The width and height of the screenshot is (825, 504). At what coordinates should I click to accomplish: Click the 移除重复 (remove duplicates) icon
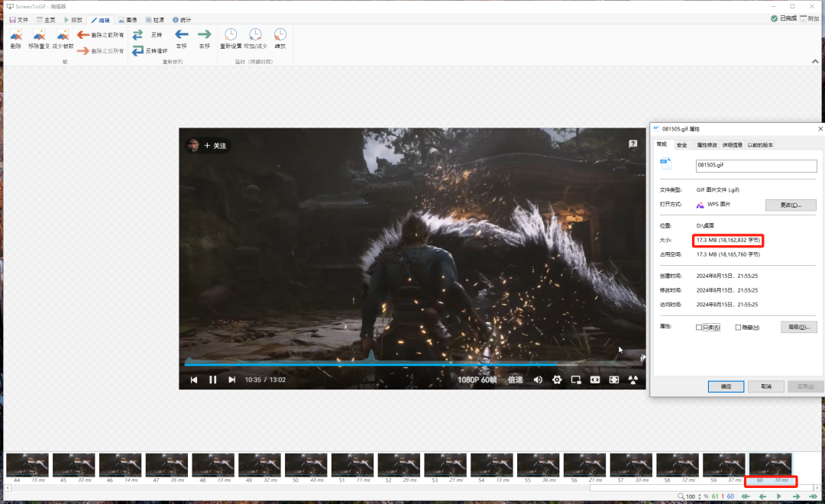39,35
